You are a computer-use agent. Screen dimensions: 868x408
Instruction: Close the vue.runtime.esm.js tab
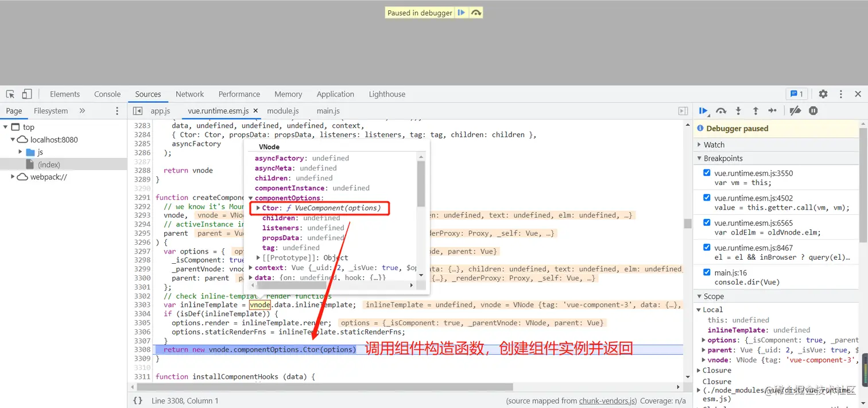click(255, 111)
